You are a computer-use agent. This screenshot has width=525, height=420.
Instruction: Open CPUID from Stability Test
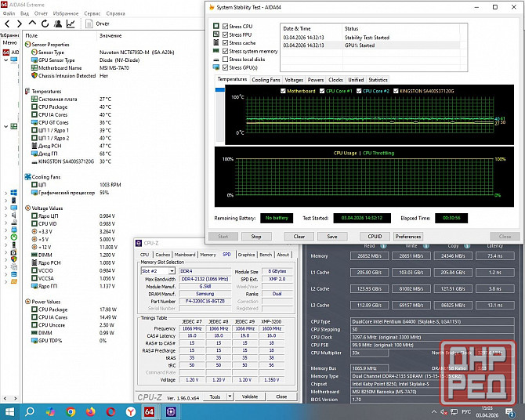pos(375,237)
